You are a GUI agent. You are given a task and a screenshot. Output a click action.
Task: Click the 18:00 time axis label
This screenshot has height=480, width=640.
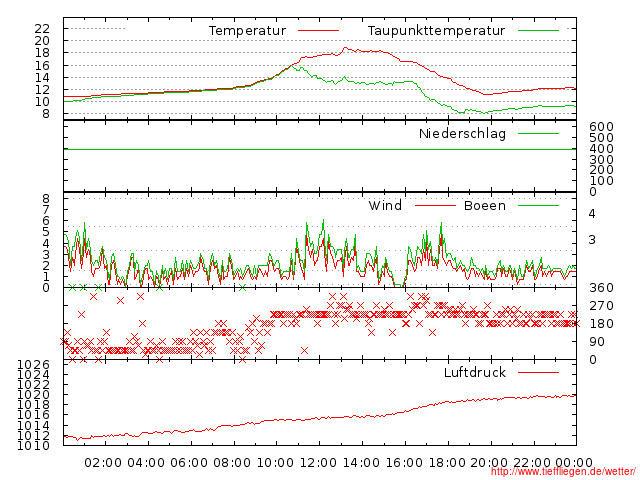[447, 463]
